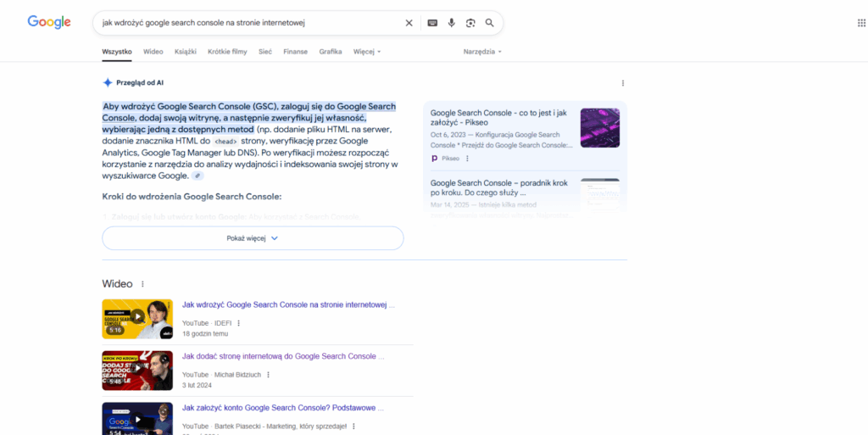Switch to the Sieć tab
The width and height of the screenshot is (868, 435).
point(265,52)
